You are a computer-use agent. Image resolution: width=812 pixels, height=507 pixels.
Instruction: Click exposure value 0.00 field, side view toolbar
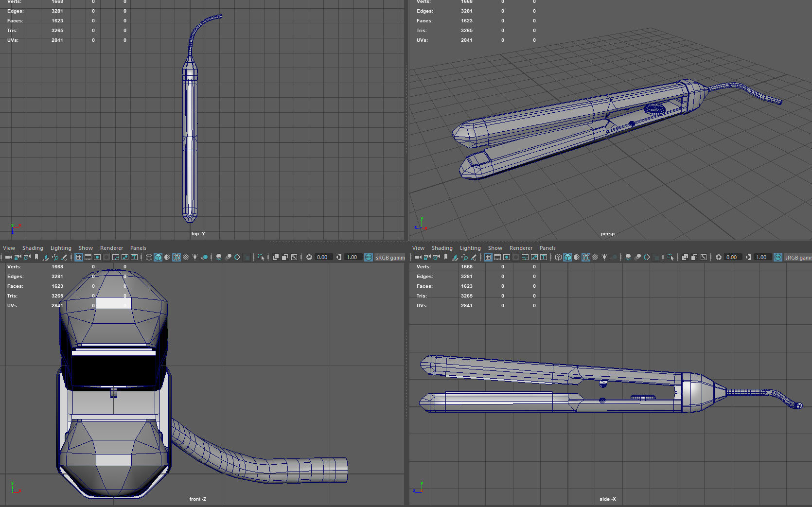[x=733, y=257]
